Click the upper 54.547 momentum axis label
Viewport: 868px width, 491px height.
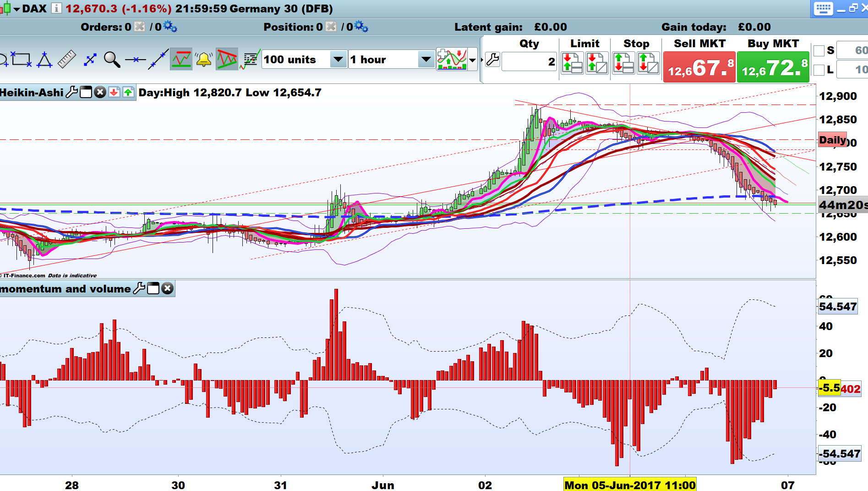(x=838, y=307)
